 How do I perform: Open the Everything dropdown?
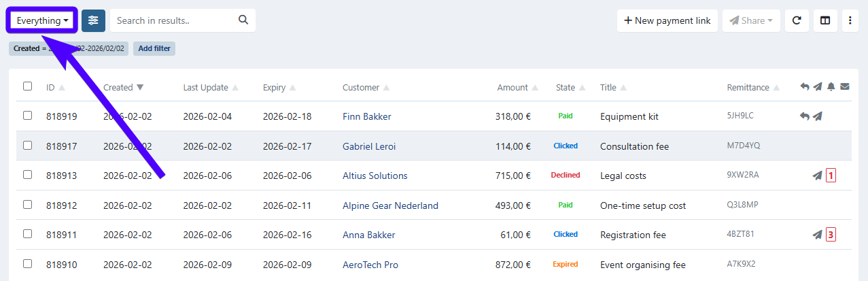pos(42,20)
